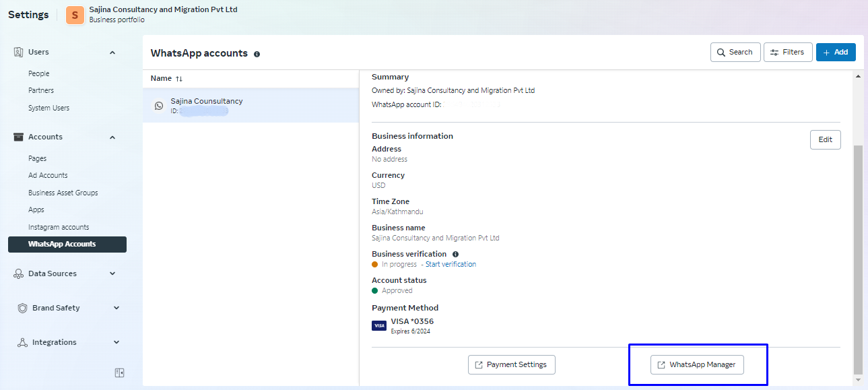Click the collapse sidebar panel icon

tap(120, 372)
